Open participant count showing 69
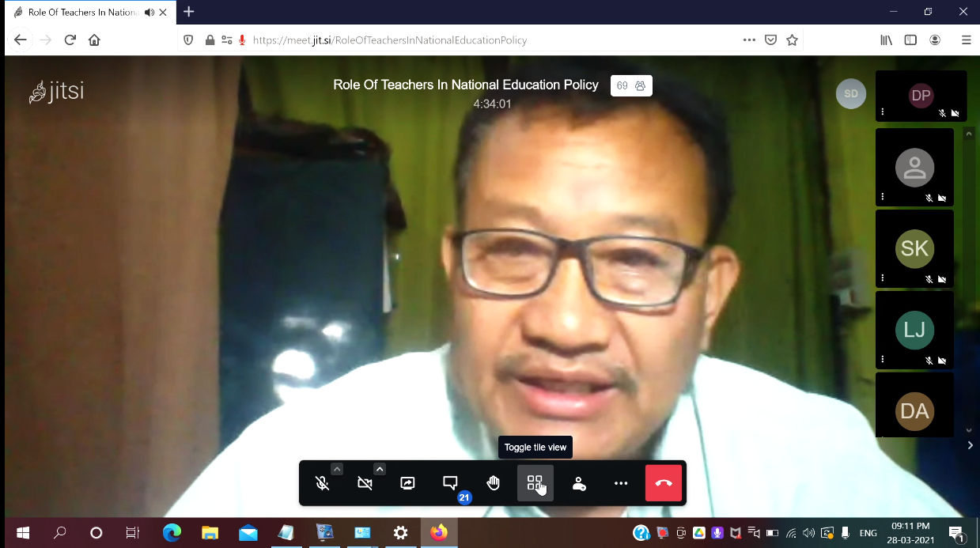This screenshot has height=548, width=980. (631, 86)
